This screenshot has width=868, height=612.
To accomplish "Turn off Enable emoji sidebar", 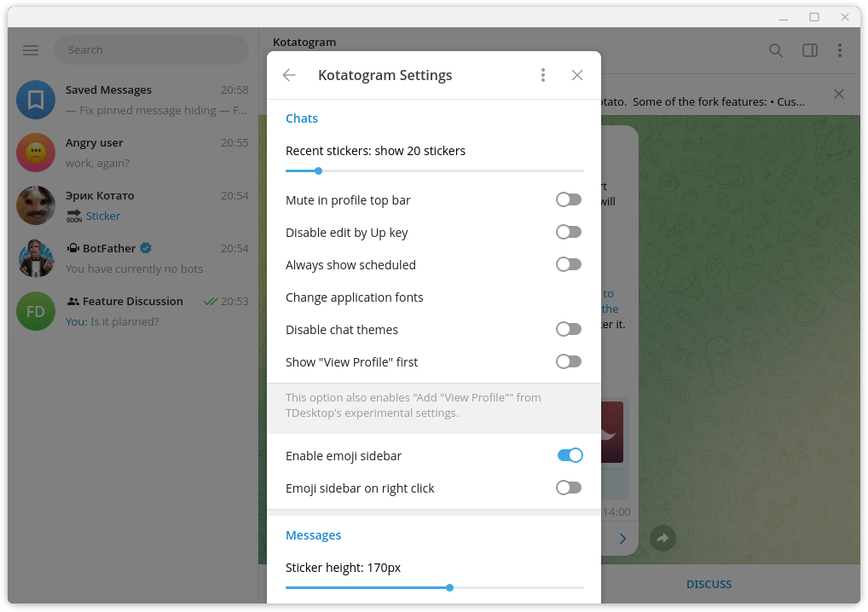I will tap(570, 455).
